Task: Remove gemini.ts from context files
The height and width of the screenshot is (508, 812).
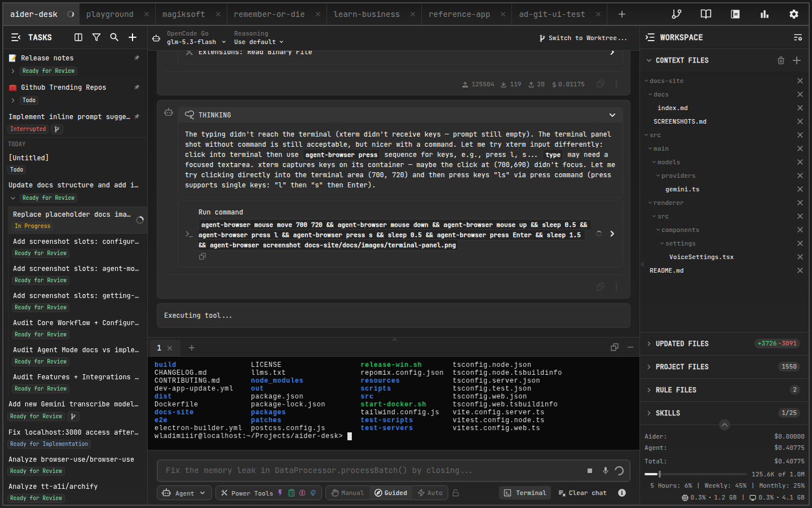Action: (x=800, y=189)
